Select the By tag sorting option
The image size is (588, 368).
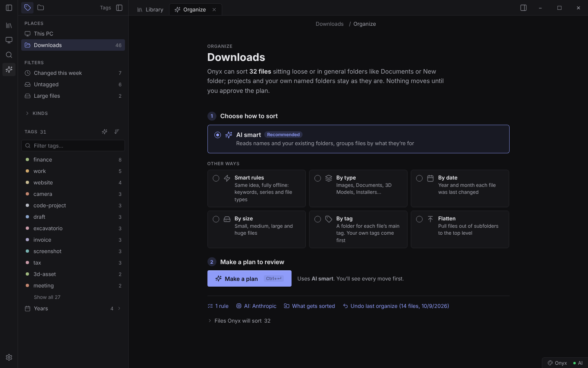[358, 229]
